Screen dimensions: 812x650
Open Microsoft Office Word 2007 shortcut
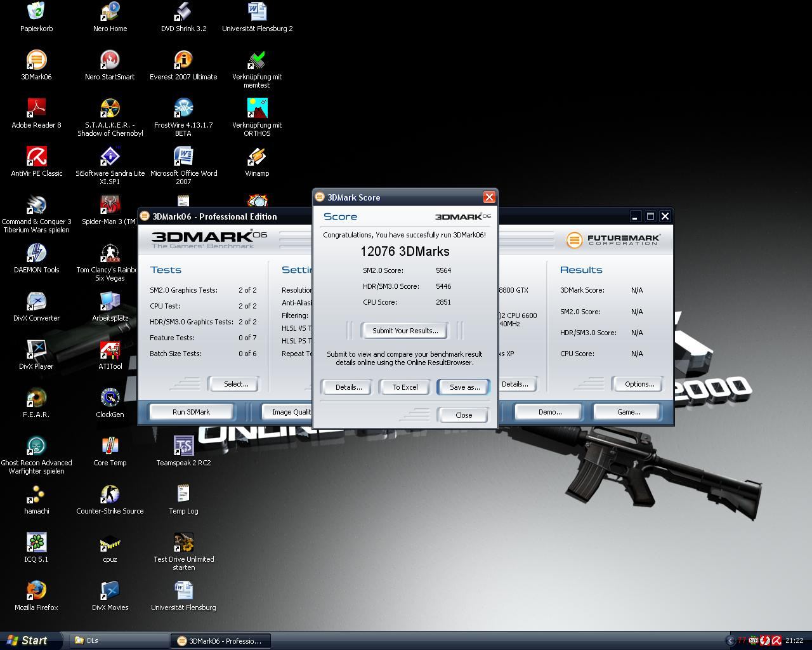[x=183, y=156]
